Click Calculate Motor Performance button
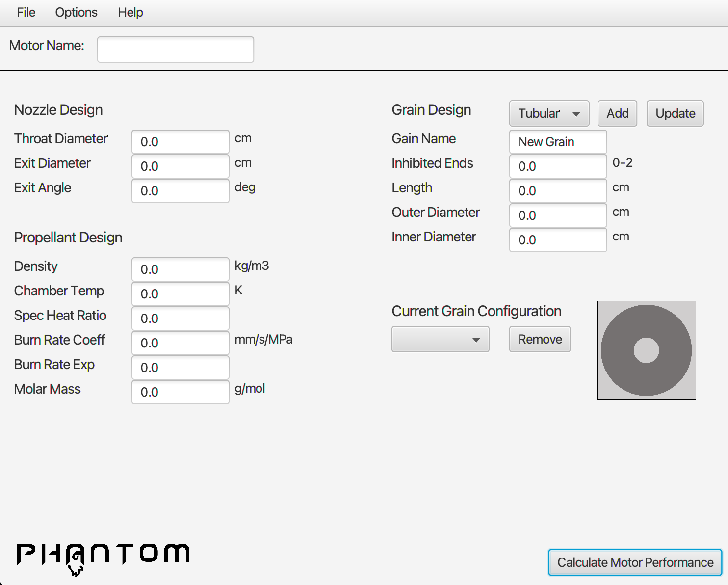The height and width of the screenshot is (585, 728). (635, 562)
